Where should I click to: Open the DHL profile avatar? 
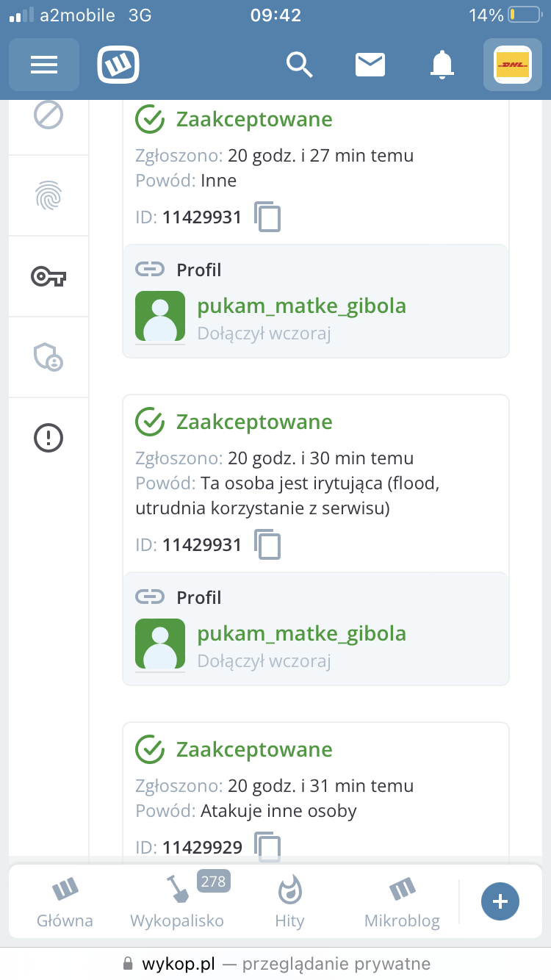[x=512, y=65]
